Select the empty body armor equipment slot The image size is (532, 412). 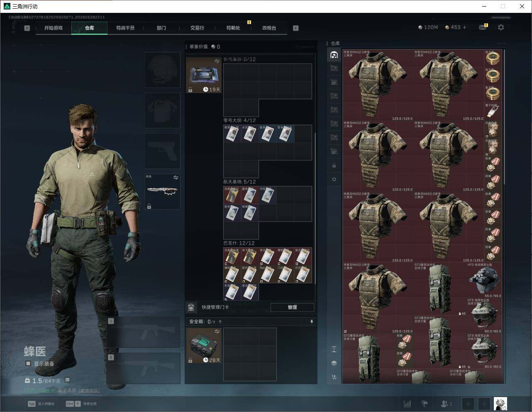pos(162,110)
